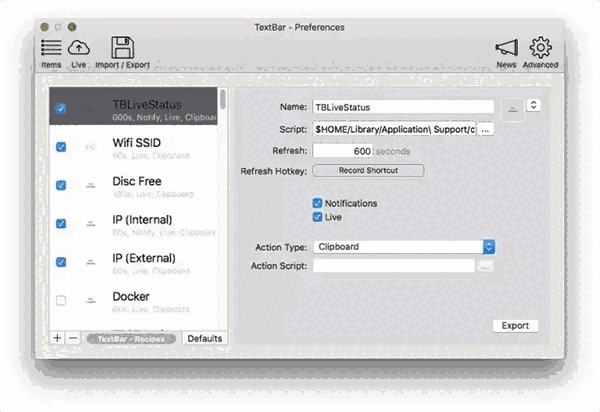Image resolution: width=600 pixels, height=412 pixels.
Task: Click the Defaults button
Action: click(205, 339)
